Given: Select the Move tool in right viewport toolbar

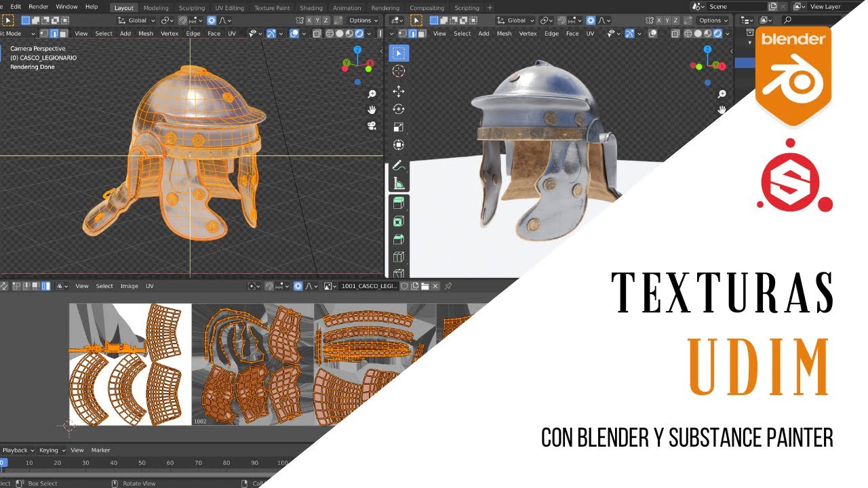Looking at the screenshot, I should coord(399,91).
